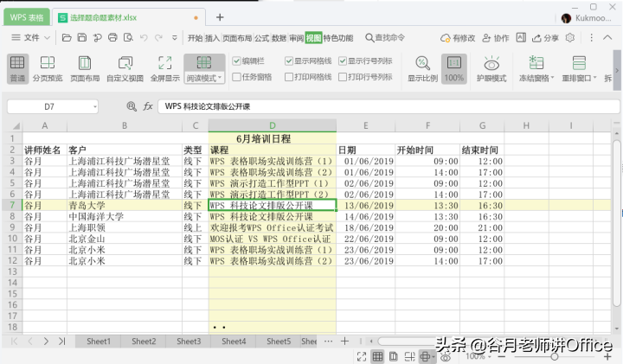Click the zoom slider handle in status bar

tap(555, 356)
